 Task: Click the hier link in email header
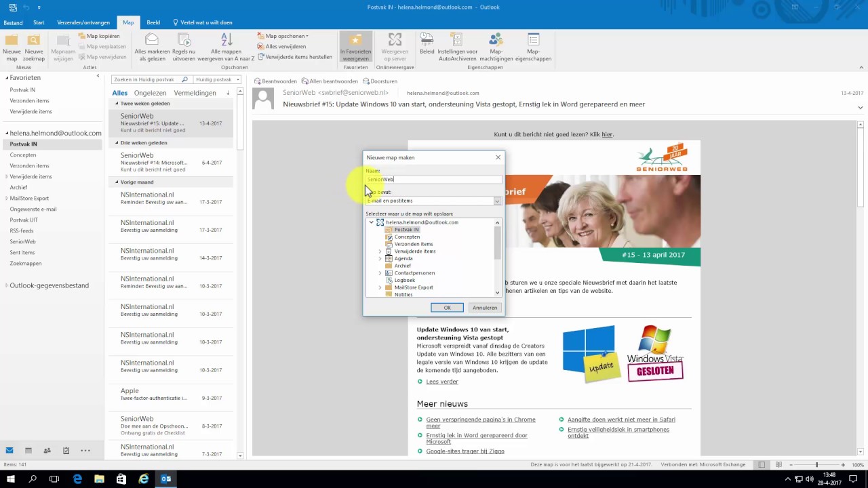click(607, 134)
